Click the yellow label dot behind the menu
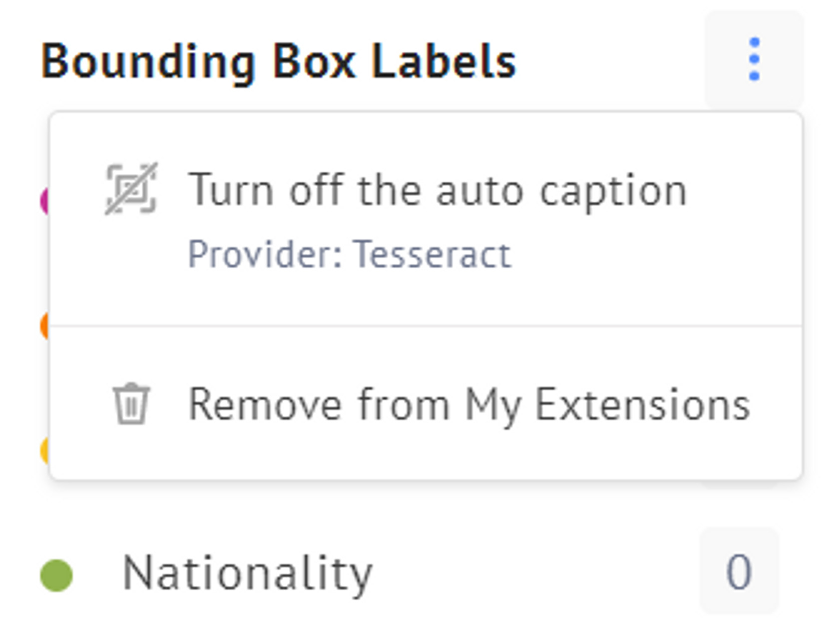 pos(45,450)
